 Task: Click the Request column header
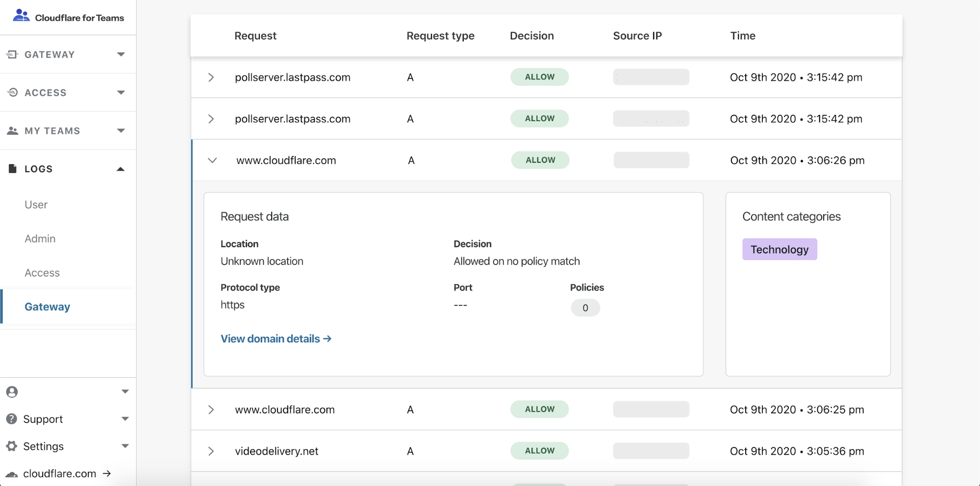255,36
